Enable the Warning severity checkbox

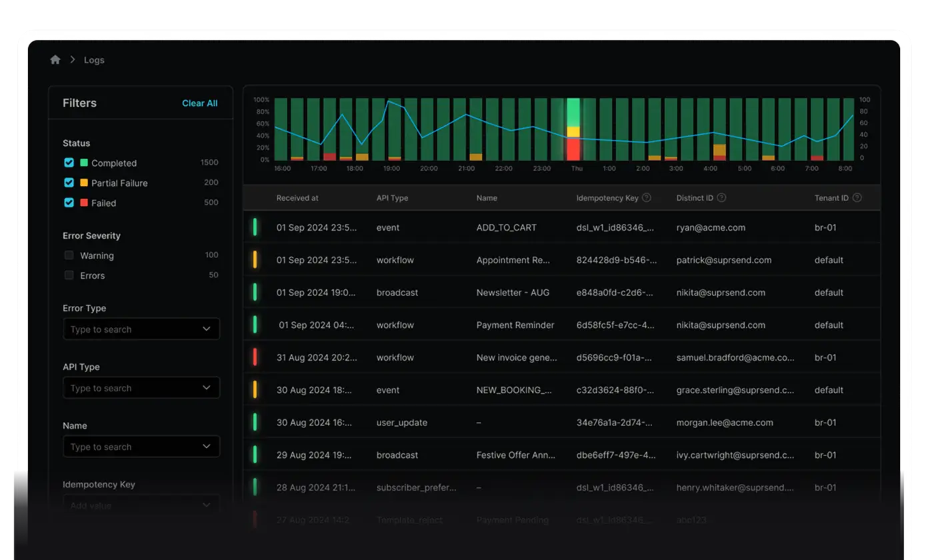[x=69, y=255]
